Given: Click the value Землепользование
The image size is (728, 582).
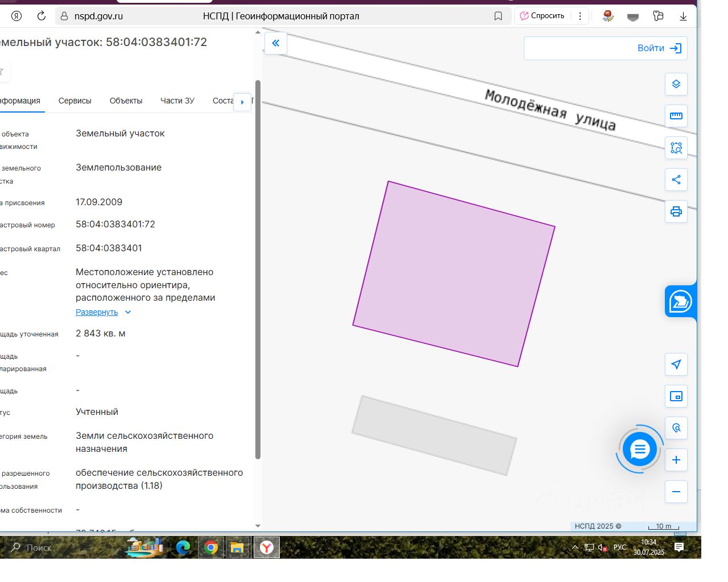Looking at the screenshot, I should pyautogui.click(x=118, y=167).
